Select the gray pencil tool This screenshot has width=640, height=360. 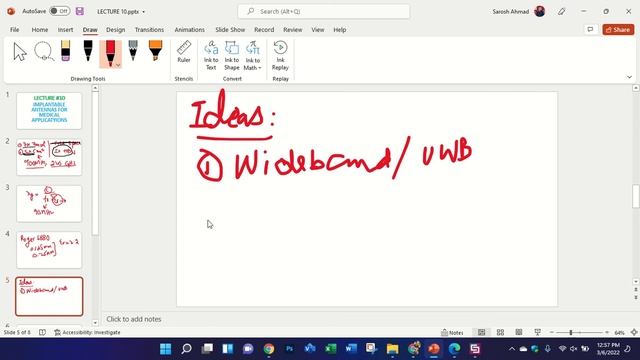point(133,51)
